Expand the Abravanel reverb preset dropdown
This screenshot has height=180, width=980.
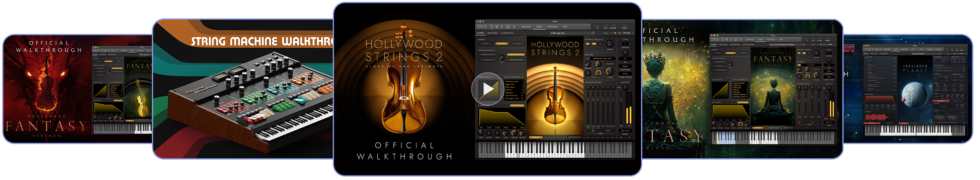tap(602, 59)
